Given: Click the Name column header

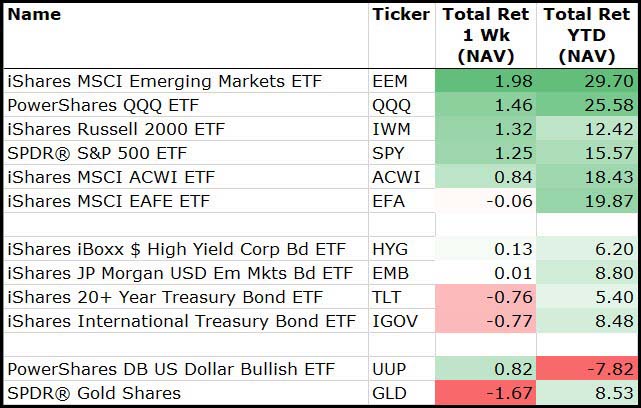Looking at the screenshot, I should [x=34, y=15].
